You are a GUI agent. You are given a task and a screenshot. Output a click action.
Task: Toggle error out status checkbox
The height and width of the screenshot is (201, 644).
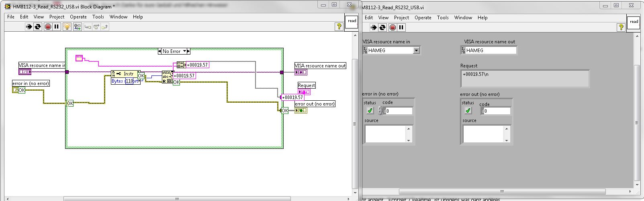(x=468, y=110)
